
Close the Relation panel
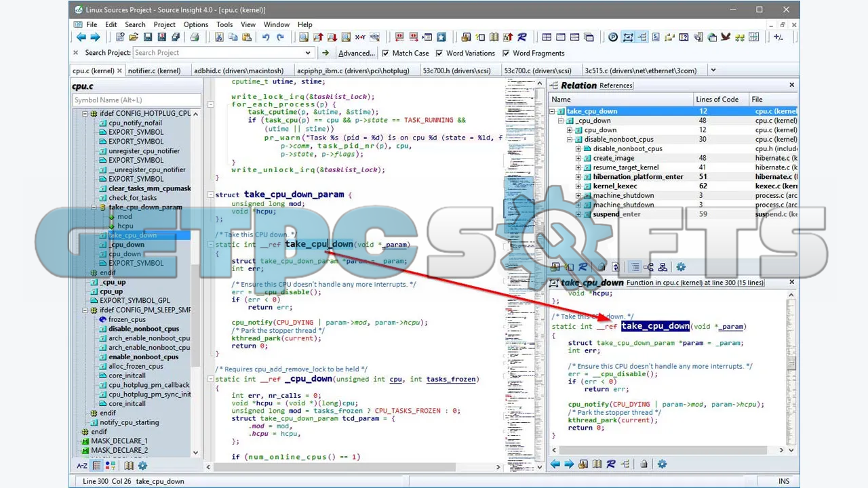coord(791,85)
